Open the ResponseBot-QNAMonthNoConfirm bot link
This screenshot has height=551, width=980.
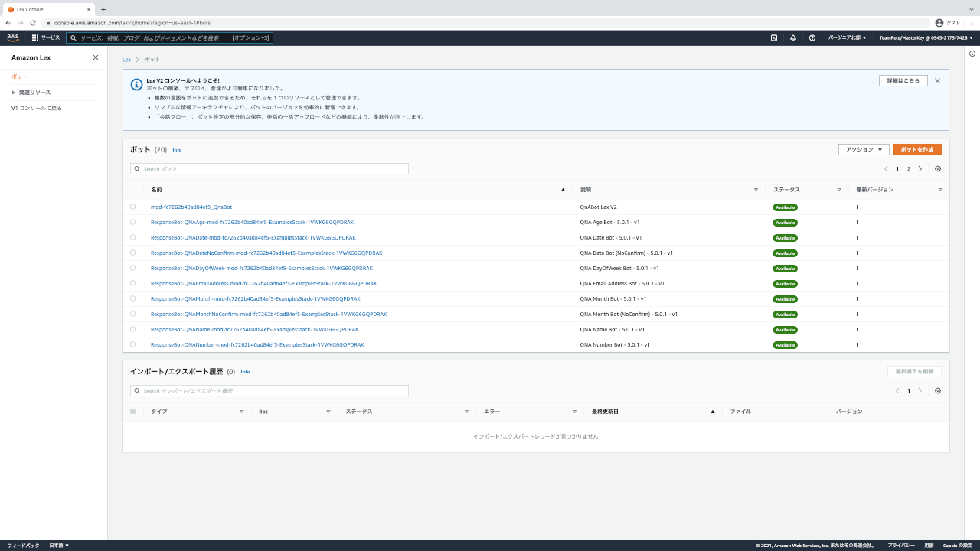pyautogui.click(x=269, y=314)
